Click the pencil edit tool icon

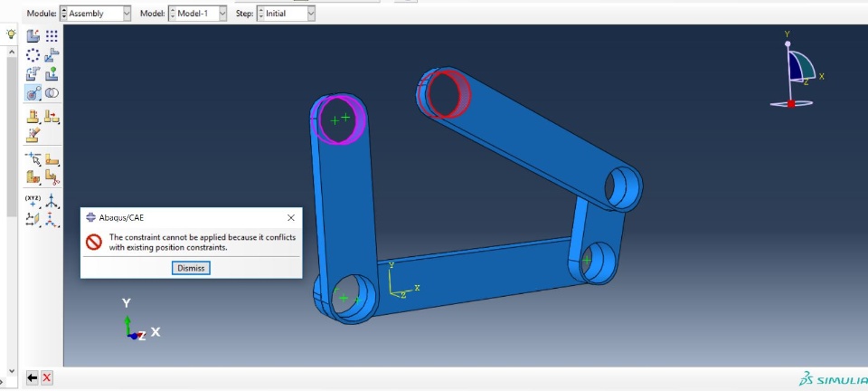(33, 135)
